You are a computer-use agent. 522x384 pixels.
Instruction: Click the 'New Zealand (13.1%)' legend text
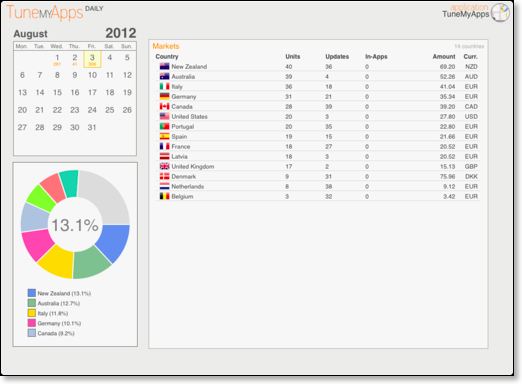pos(64,293)
